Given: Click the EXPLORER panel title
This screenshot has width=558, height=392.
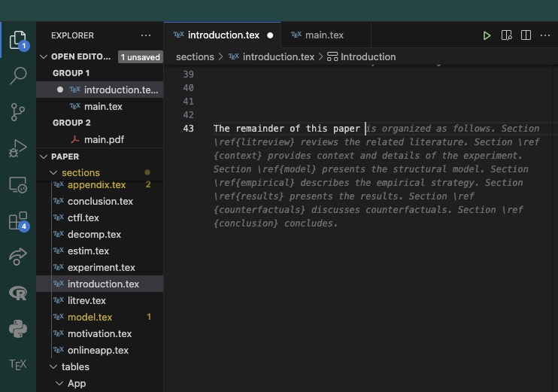Looking at the screenshot, I should coord(73,35).
